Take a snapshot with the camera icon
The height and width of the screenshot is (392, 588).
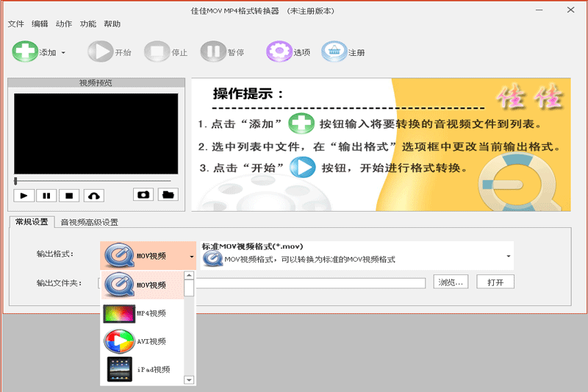[x=143, y=195]
